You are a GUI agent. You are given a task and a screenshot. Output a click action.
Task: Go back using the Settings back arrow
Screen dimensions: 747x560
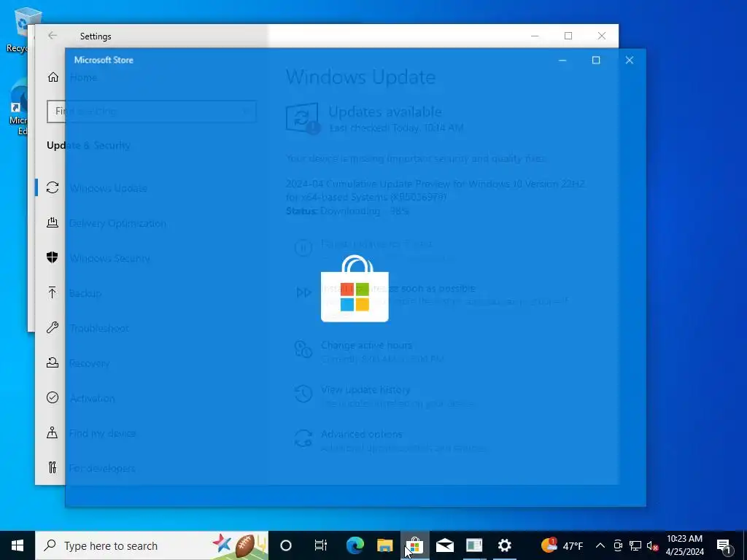[53, 36]
